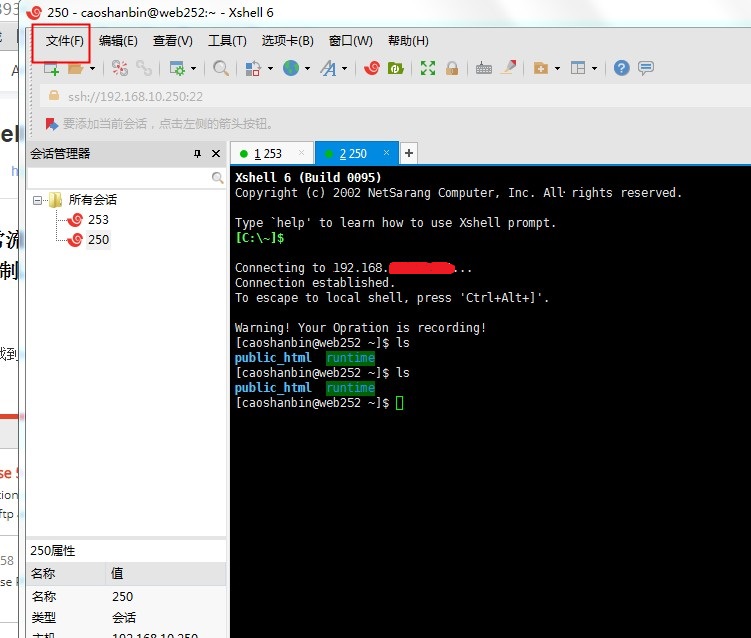
Task: Close the 会话管理器 panel
Action: point(216,153)
